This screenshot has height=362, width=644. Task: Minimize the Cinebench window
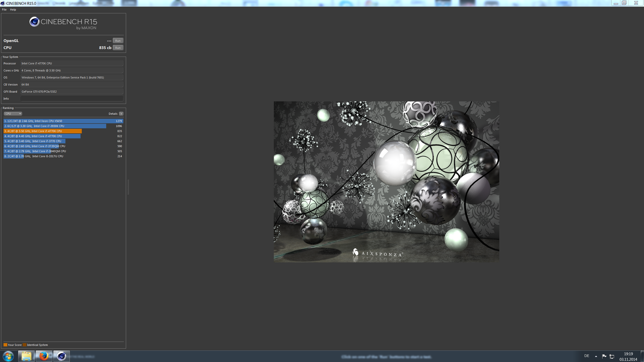point(616,3)
